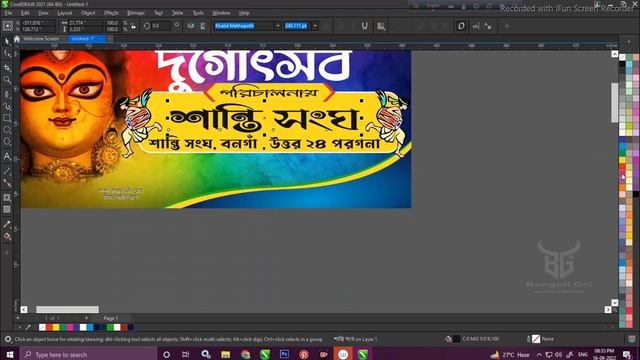
Task: Click the X position input field
Action: pos(38,23)
